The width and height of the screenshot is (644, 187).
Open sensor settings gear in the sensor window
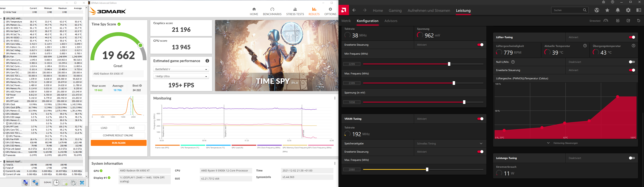[73, 183]
